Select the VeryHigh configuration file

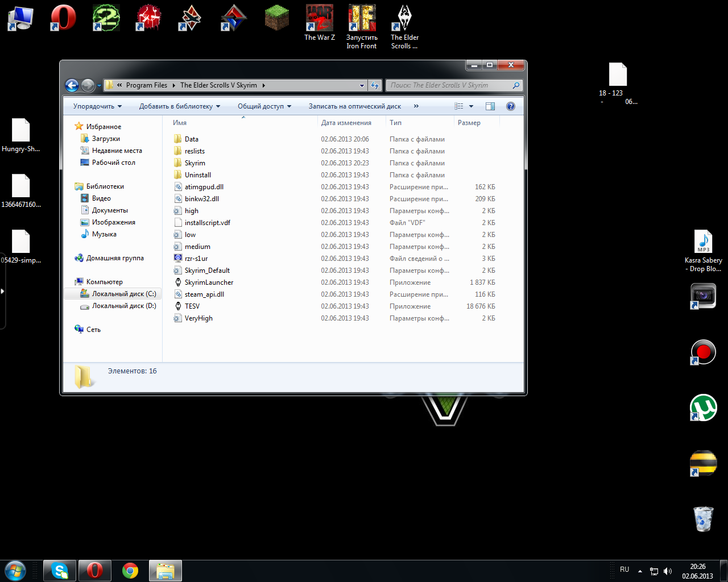(198, 318)
